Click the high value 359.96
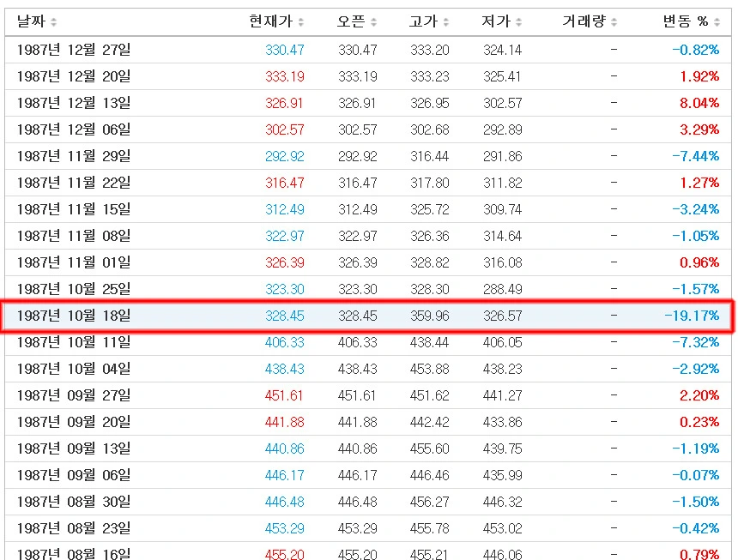 [429, 316]
